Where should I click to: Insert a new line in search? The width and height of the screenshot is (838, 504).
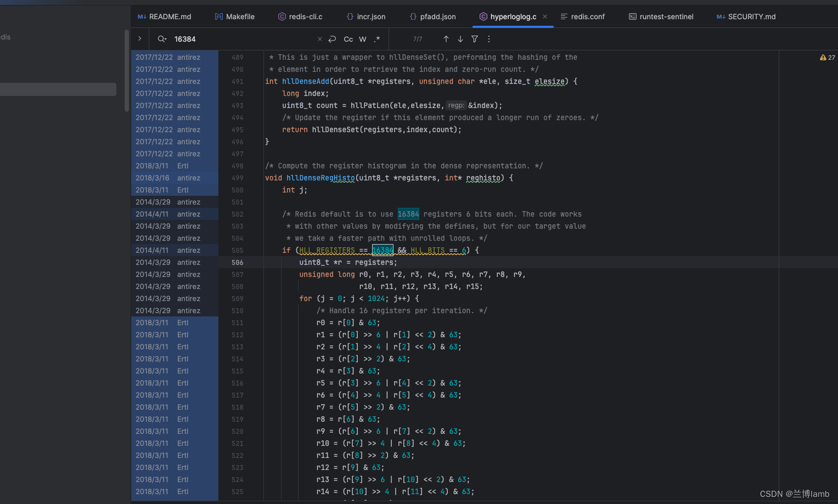tap(332, 39)
